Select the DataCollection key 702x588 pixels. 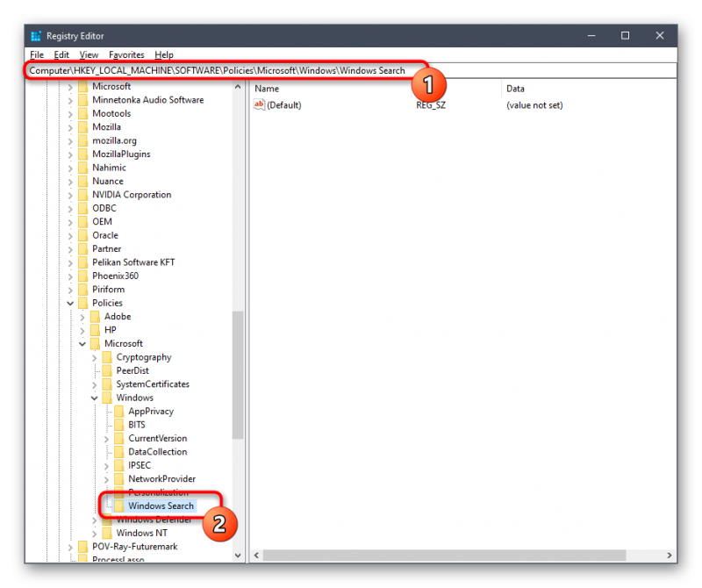pos(158,452)
